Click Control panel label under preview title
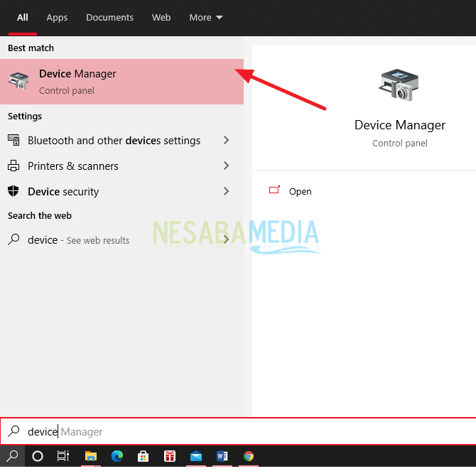Viewport: 476px width, 476px height. 400,144
